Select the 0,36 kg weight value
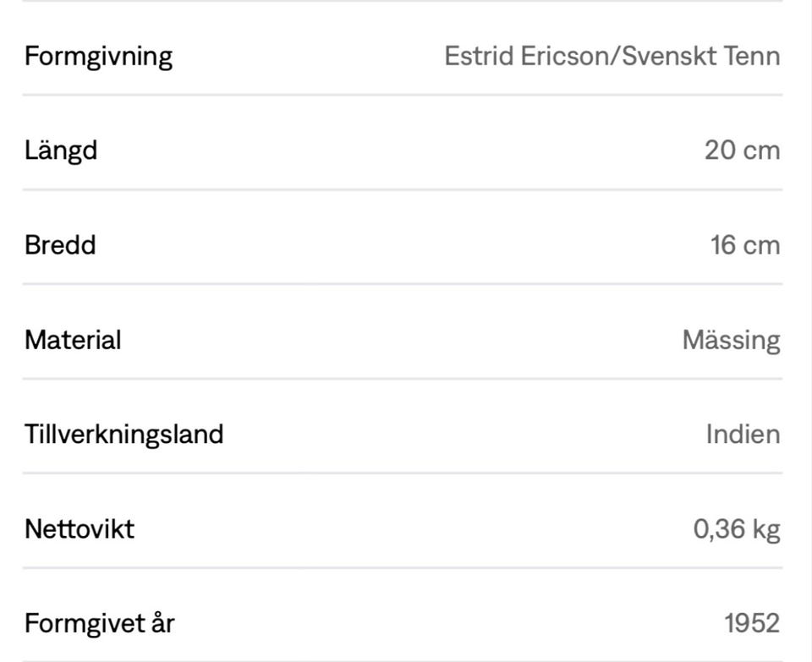 [x=736, y=529]
